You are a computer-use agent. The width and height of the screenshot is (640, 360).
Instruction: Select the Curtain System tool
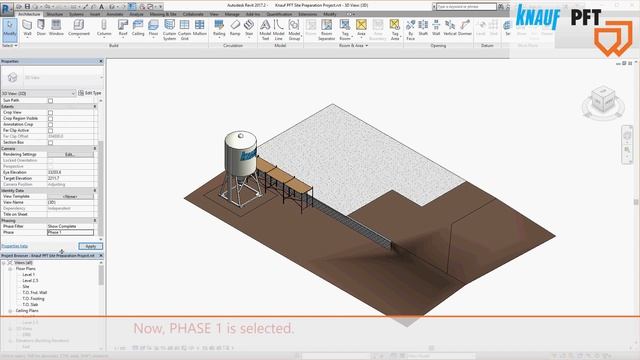point(169,29)
